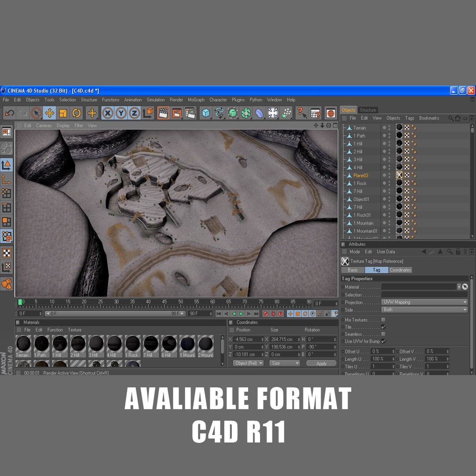
Task: Add a HyperNURBS generator object
Action: point(233,113)
